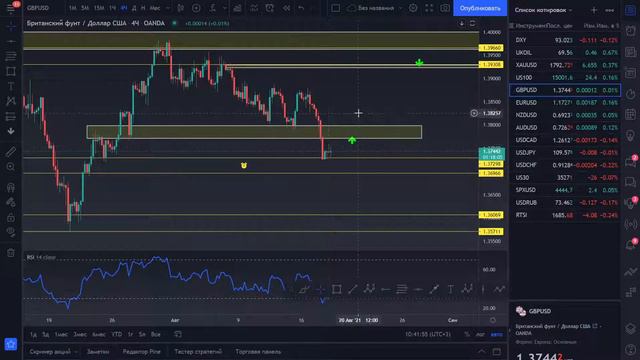Viewport: 640px width, 360px height.
Task: Toggle лог logarithmic scale
Action: click(480, 334)
